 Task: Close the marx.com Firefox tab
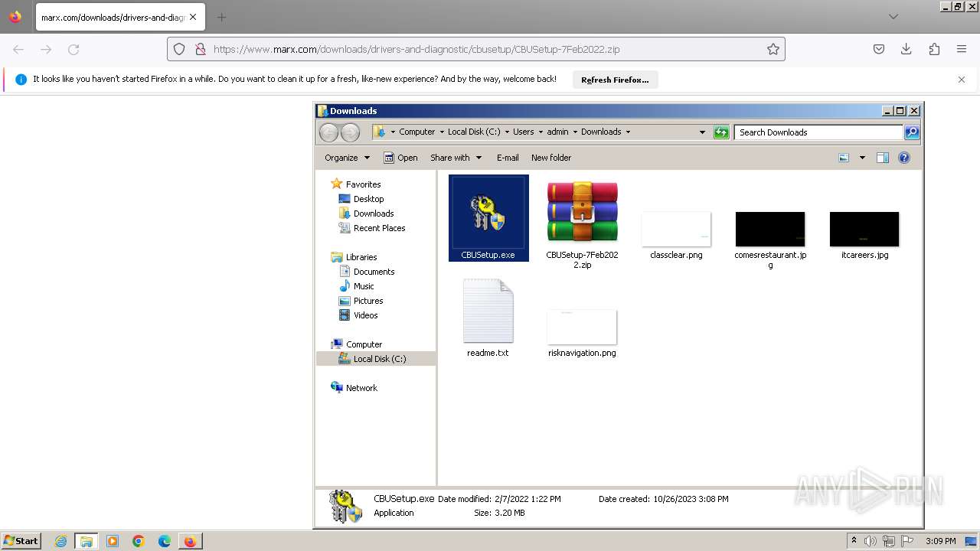[192, 17]
